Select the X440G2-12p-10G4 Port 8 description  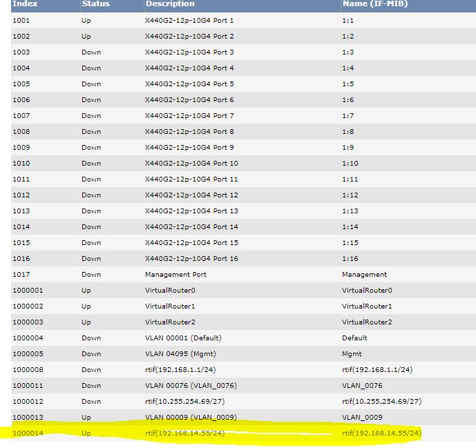(x=189, y=132)
